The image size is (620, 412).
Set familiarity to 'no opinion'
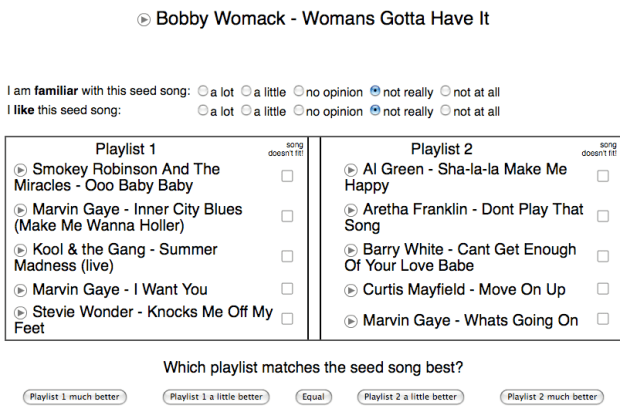click(x=299, y=91)
